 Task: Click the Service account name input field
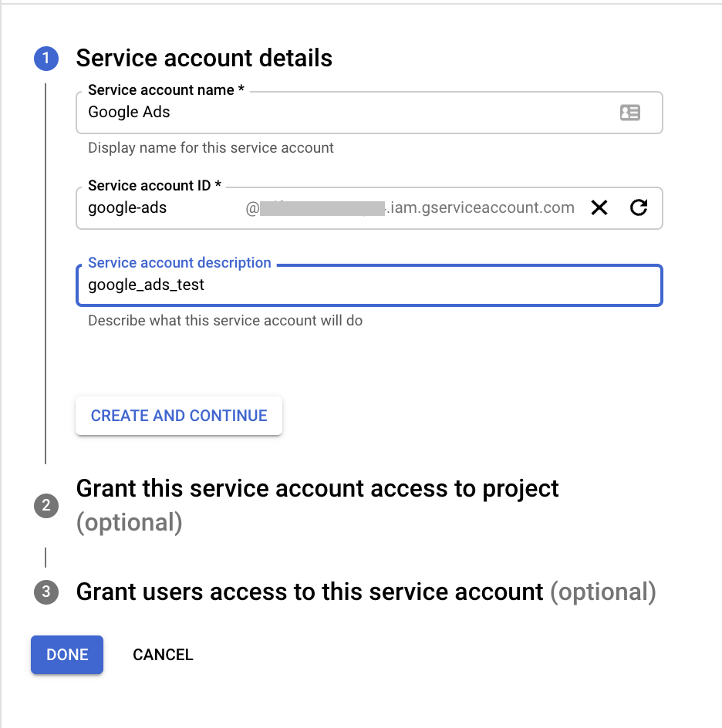tap(369, 113)
